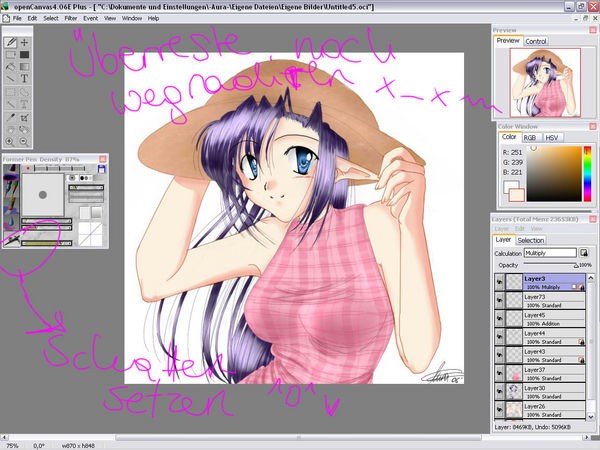Image resolution: width=600 pixels, height=450 pixels.
Task: Toggle visibility of Layer37
Action: pyautogui.click(x=498, y=374)
